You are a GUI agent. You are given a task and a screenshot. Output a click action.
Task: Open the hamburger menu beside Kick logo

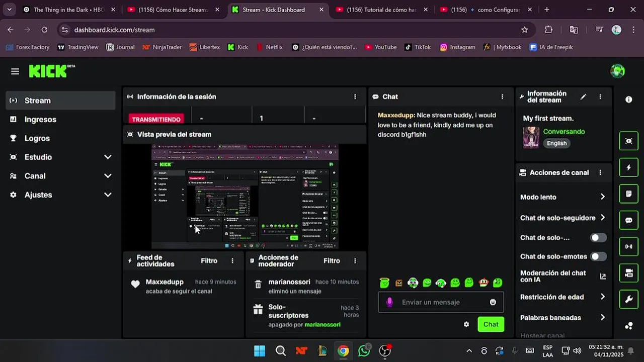(15, 71)
